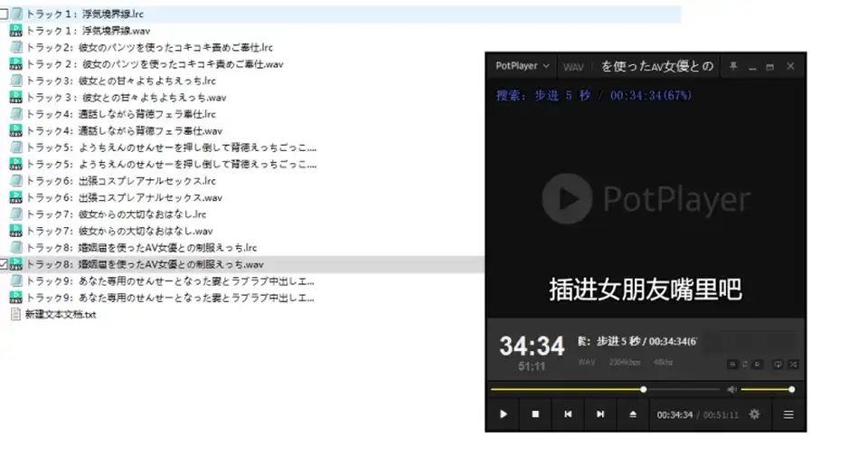The image size is (868, 476).
Task: Untick the checkbox beside Track 8 .wav file
Action: [4, 264]
